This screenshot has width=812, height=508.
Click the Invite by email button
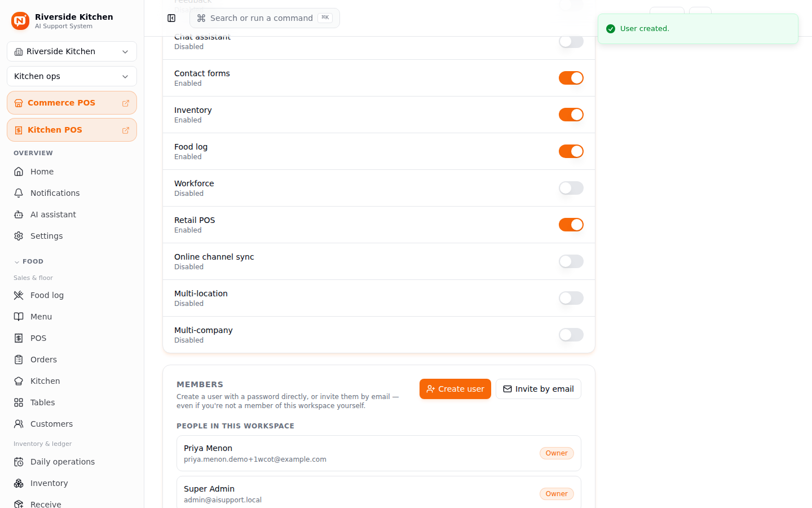539,389
